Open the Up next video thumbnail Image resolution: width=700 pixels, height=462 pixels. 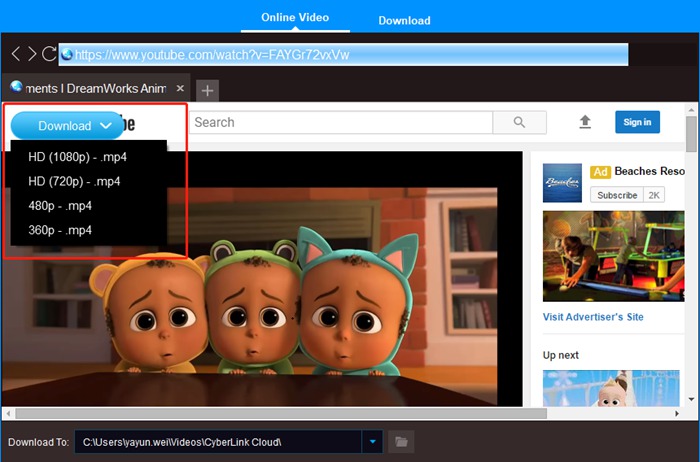point(611,388)
